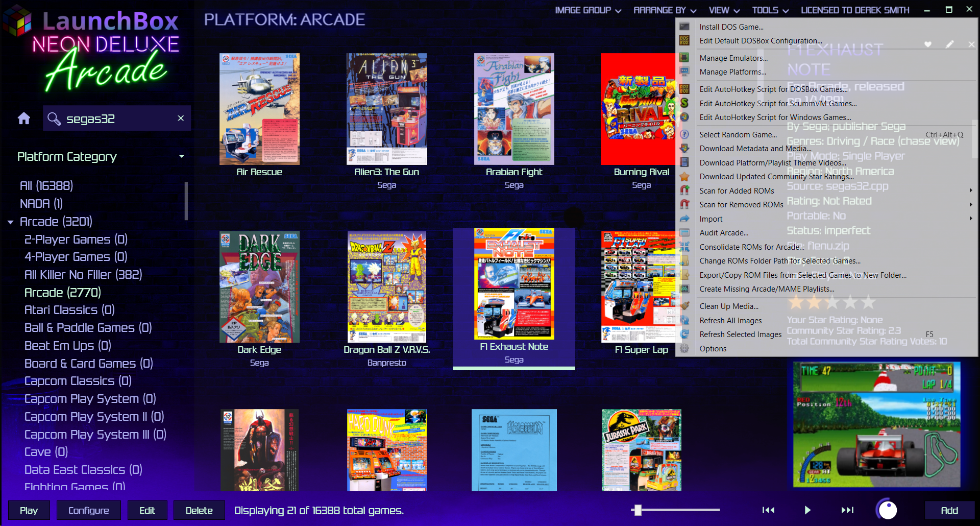980x526 pixels.
Task: Click the Manage Emulators menu icon
Action: (x=684, y=58)
